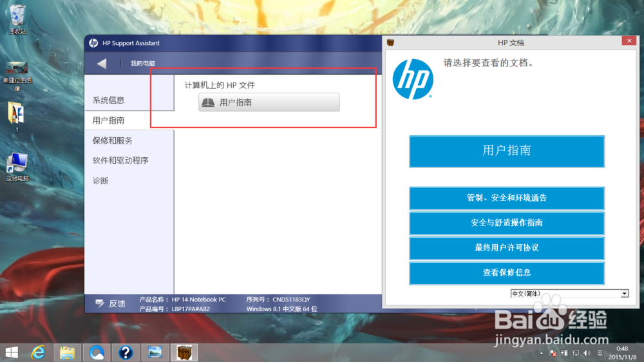The image size is (644, 362).
Task: Click the large 用户指南 button in HP 文档
Action: click(507, 151)
